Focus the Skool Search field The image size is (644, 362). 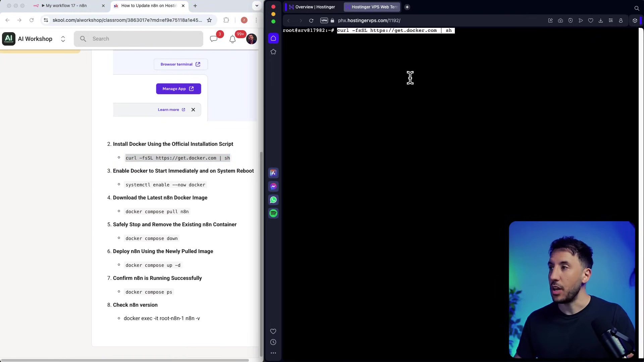point(139,39)
